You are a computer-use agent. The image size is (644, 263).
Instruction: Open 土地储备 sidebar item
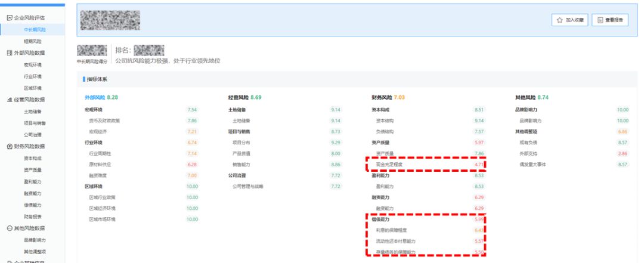[x=32, y=112]
